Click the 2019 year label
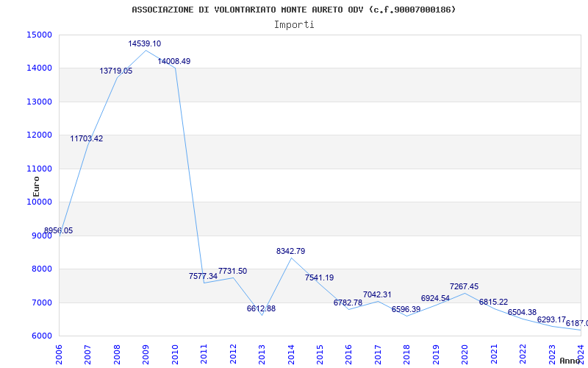This screenshot has width=588, height=368. click(x=436, y=355)
